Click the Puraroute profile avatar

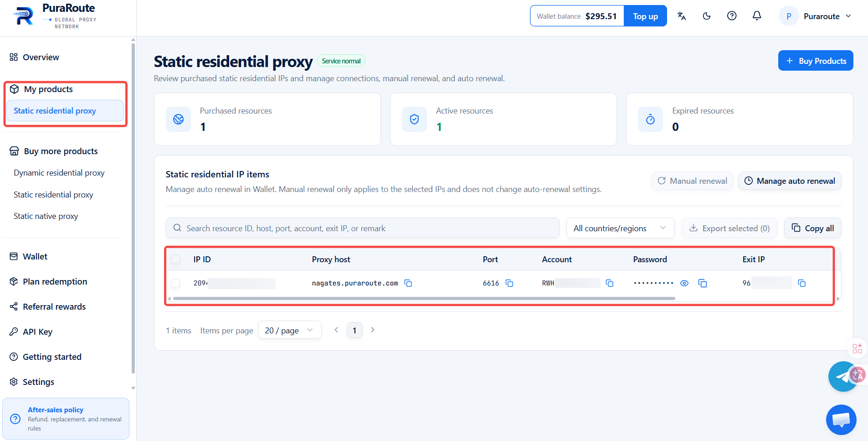[x=789, y=16]
